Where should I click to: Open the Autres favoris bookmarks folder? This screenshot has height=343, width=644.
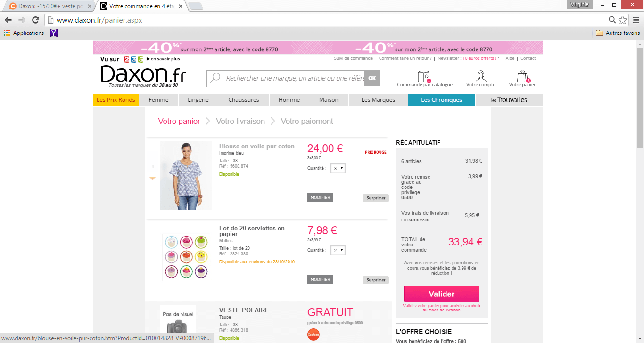[x=618, y=33]
